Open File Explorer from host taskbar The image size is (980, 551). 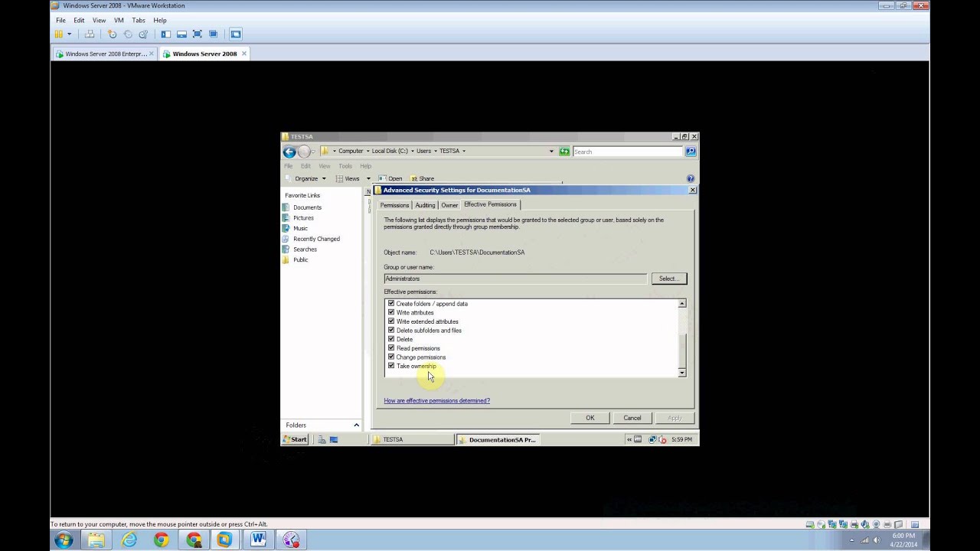point(96,540)
